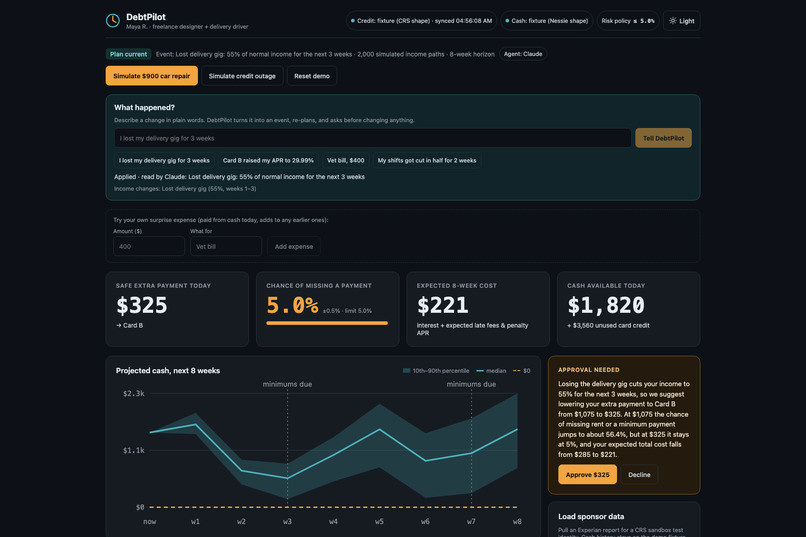Click the '10th–90th percentile' legend entry
The image size is (806, 537).
coord(436,371)
